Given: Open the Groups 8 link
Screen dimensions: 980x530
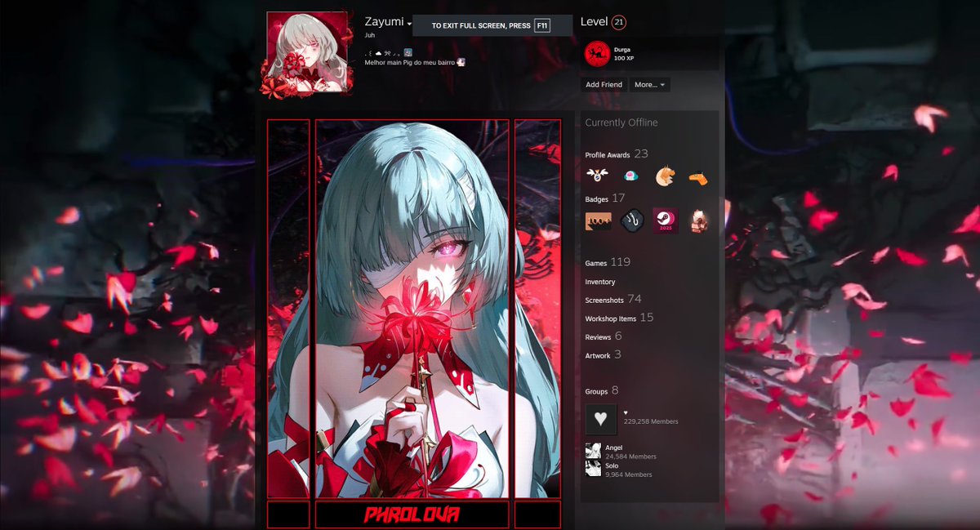Looking at the screenshot, I should click(602, 391).
